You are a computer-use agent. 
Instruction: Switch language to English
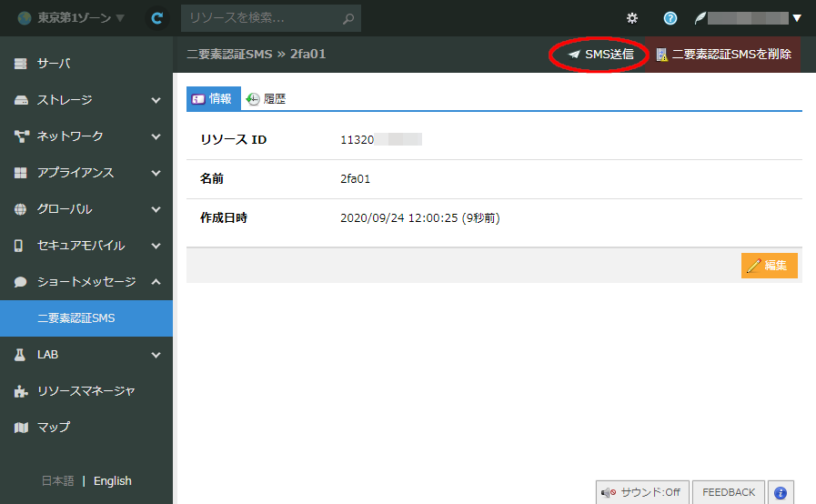113,481
